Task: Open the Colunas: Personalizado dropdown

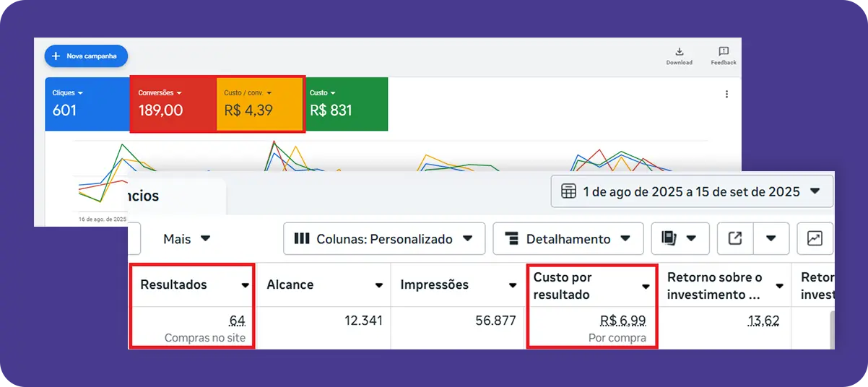Action: tap(384, 239)
